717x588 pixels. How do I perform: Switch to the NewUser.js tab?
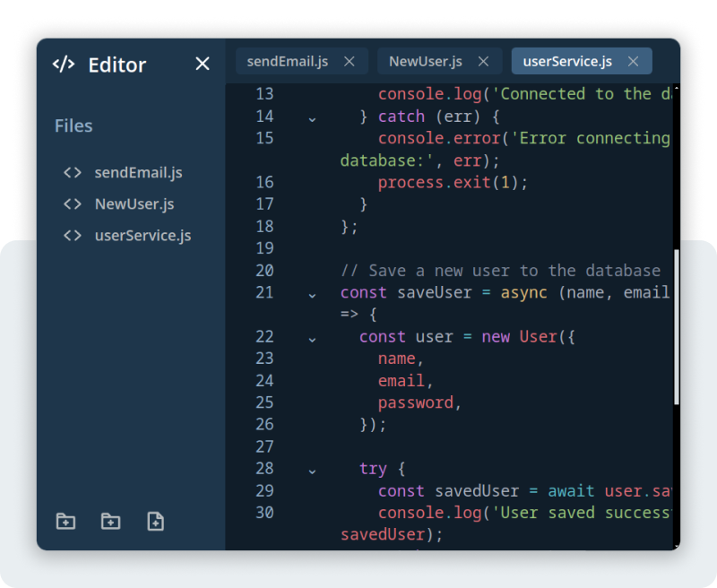pyautogui.click(x=425, y=61)
